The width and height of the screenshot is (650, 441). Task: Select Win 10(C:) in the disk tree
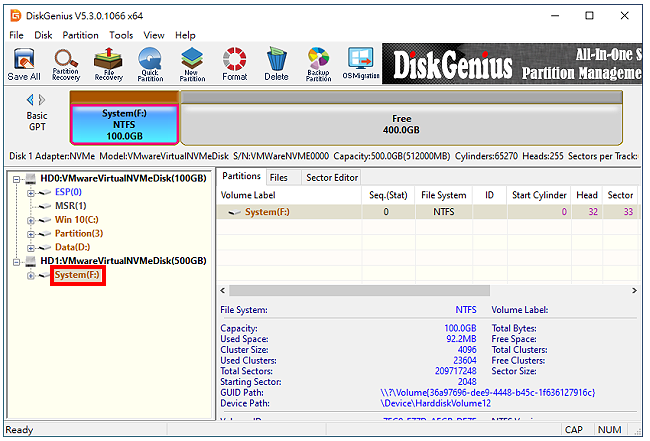[x=77, y=220]
